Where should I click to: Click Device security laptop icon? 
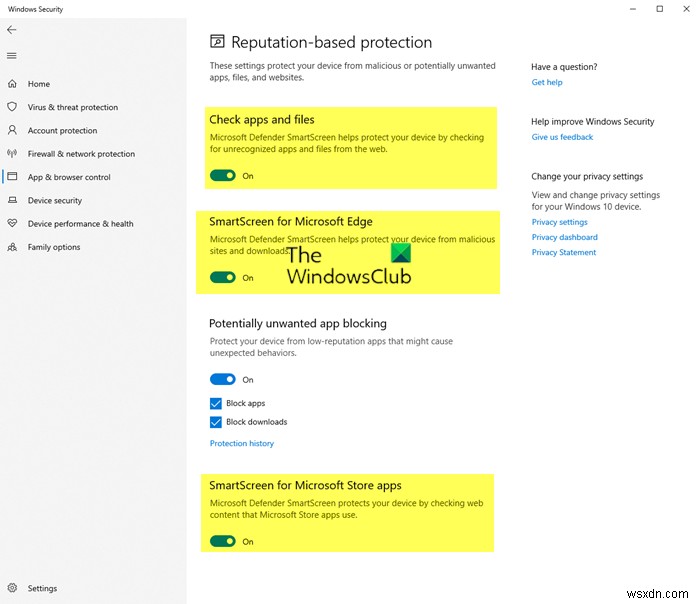[x=12, y=200]
